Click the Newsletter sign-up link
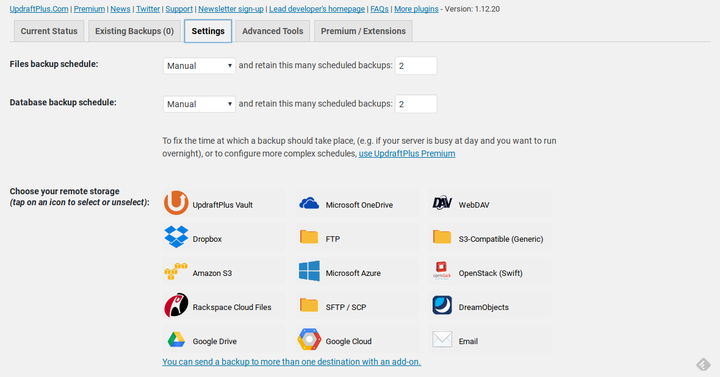Image resolution: width=720 pixels, height=377 pixels. tap(231, 9)
